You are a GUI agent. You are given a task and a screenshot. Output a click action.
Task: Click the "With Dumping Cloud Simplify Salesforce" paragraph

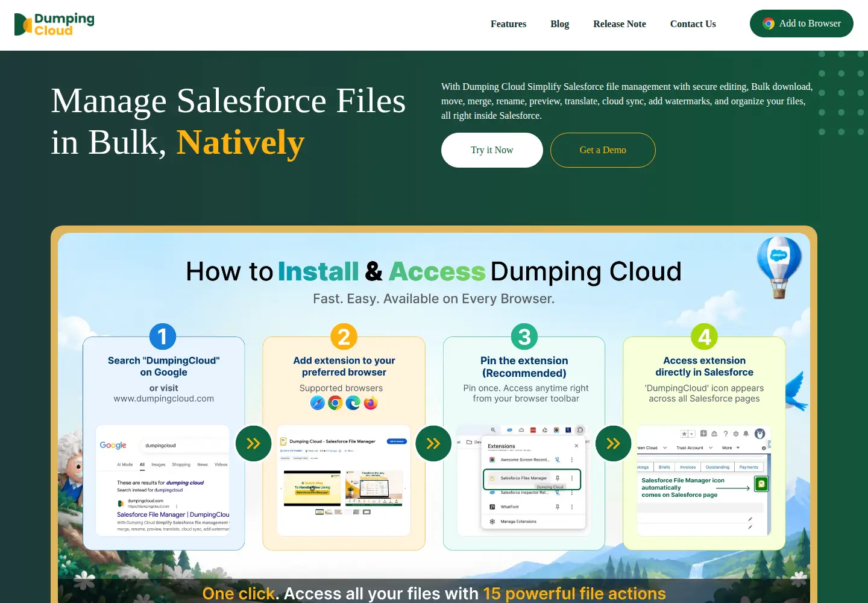tap(627, 101)
